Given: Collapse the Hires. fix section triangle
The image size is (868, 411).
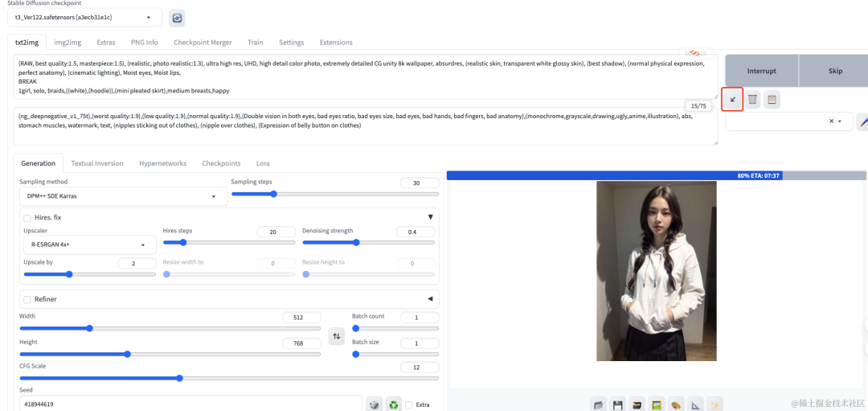Looking at the screenshot, I should click(x=430, y=217).
